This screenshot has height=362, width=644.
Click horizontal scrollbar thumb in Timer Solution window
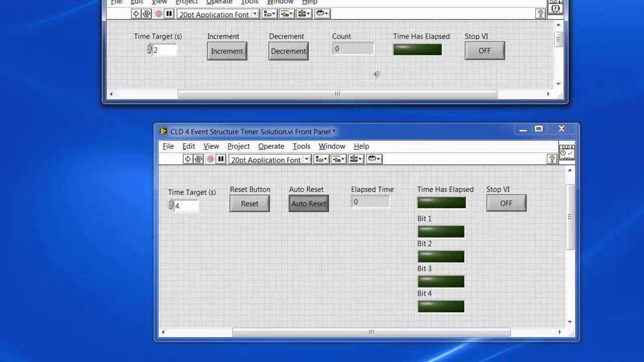tap(371, 332)
